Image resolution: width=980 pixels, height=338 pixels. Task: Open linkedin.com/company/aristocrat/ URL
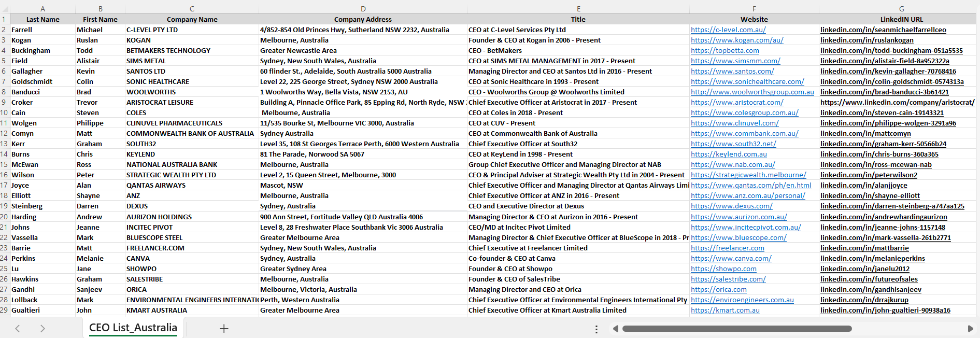pos(898,102)
